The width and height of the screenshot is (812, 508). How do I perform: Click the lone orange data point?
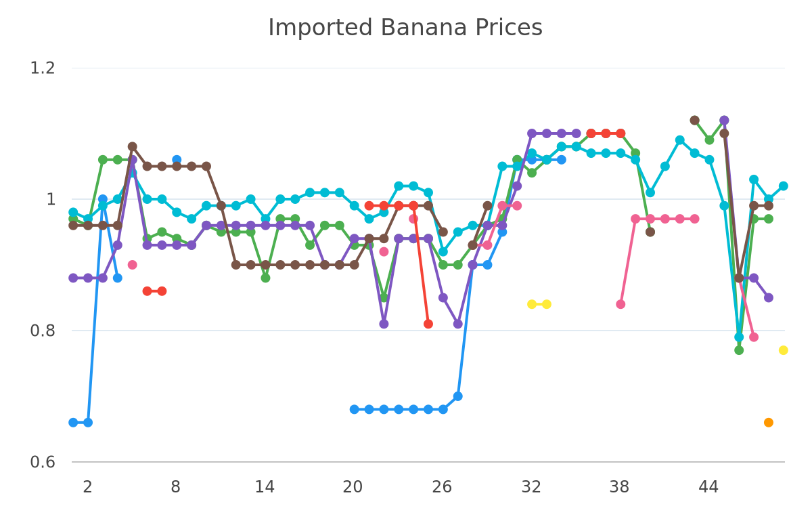(769, 423)
